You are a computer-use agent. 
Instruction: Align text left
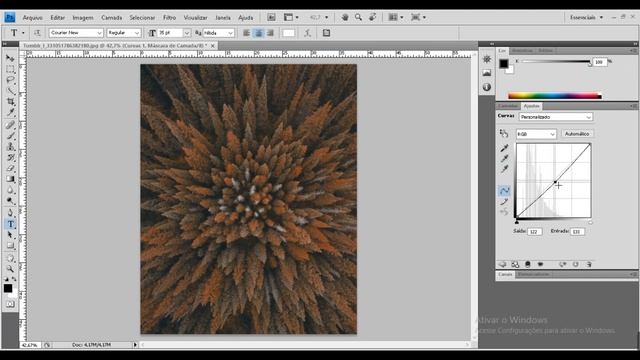point(247,33)
